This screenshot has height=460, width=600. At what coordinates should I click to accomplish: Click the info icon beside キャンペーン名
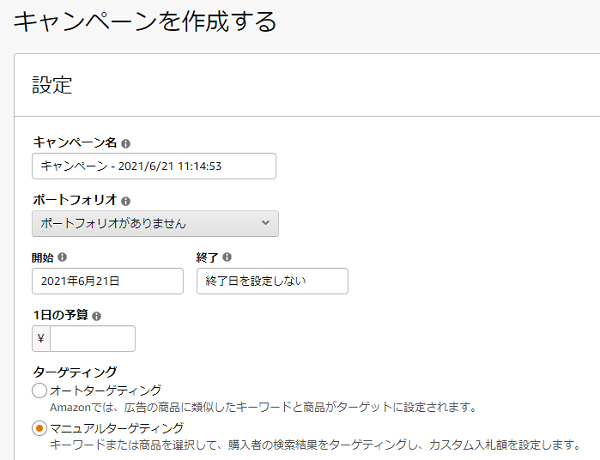click(x=126, y=143)
